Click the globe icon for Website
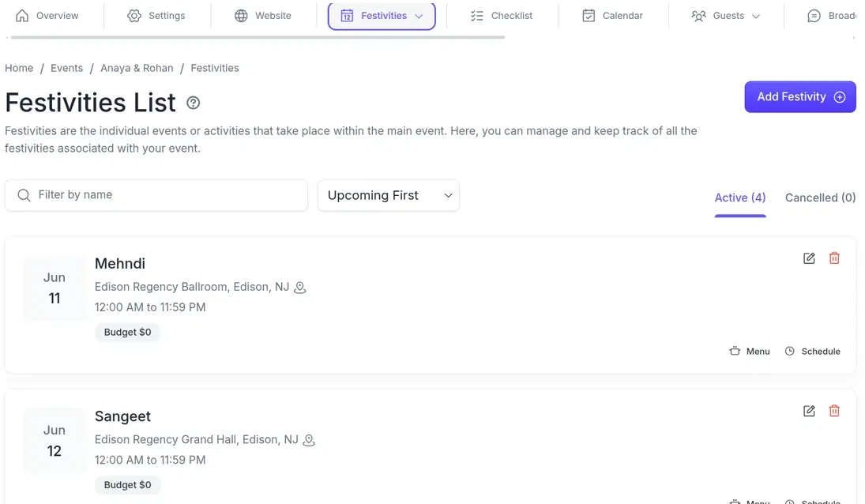865x504 pixels. coord(241,16)
